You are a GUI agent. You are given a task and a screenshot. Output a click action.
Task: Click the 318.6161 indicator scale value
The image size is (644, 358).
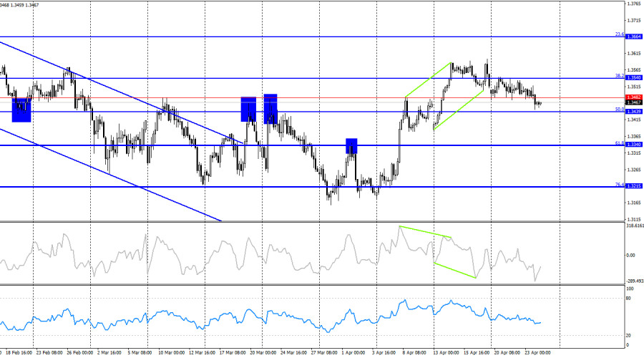click(635, 226)
